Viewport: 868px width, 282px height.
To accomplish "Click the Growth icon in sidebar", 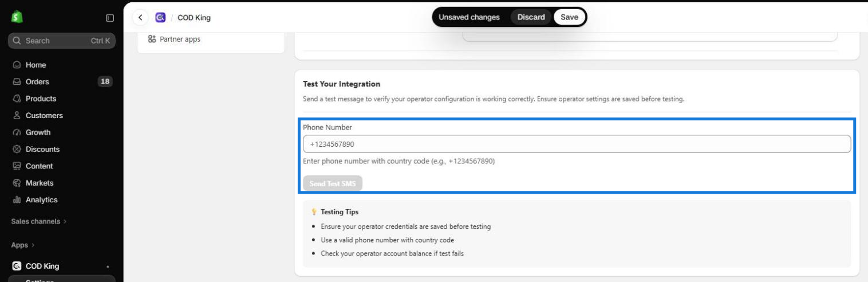I will click(x=17, y=132).
